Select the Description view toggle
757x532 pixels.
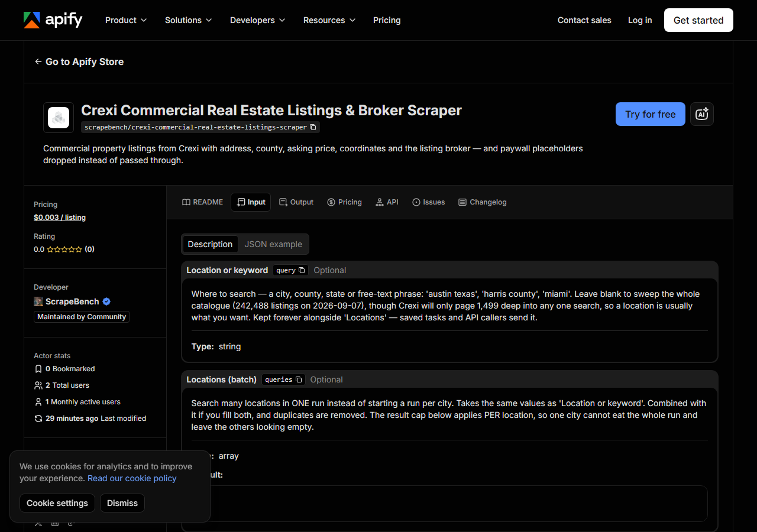coord(210,244)
